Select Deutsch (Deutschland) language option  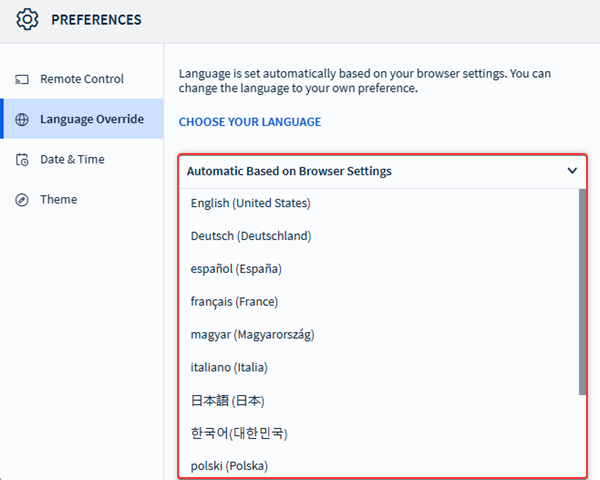coord(251,236)
